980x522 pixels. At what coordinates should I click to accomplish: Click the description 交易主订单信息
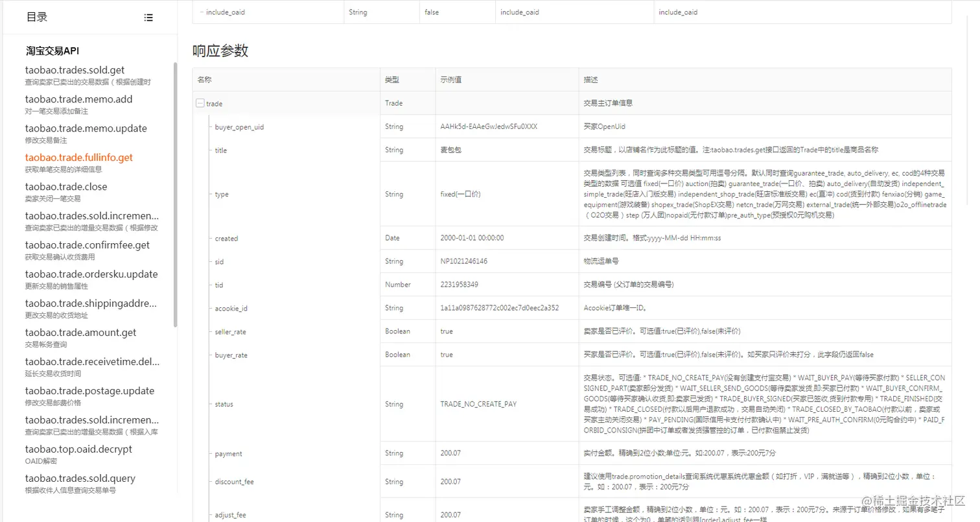pyautogui.click(x=608, y=103)
